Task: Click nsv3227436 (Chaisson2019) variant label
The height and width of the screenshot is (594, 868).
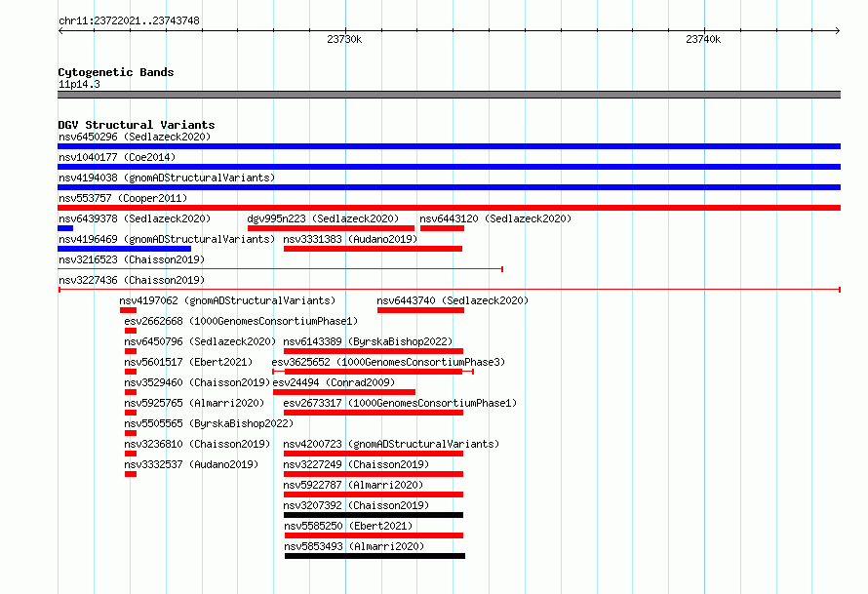Action: tap(132, 280)
